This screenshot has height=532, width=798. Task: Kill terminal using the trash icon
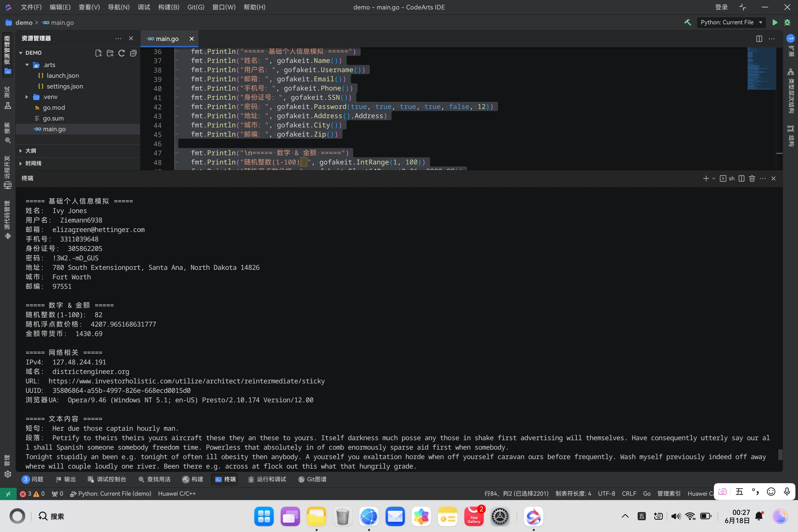pyautogui.click(x=752, y=179)
